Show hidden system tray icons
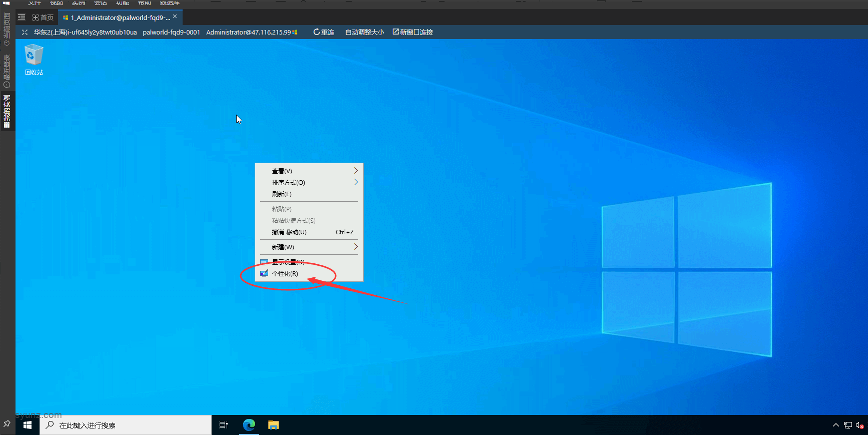 pyautogui.click(x=835, y=425)
